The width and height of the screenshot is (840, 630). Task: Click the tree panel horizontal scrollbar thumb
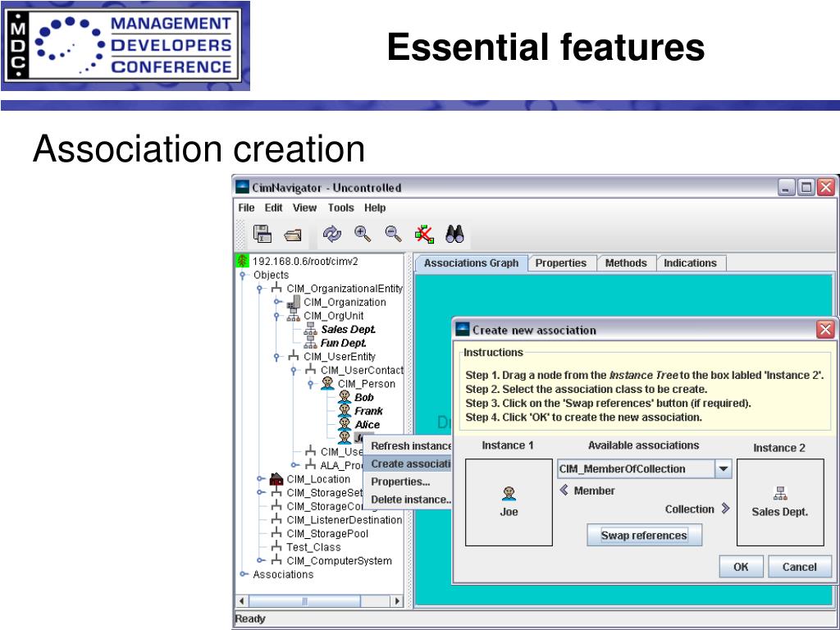tap(304, 601)
